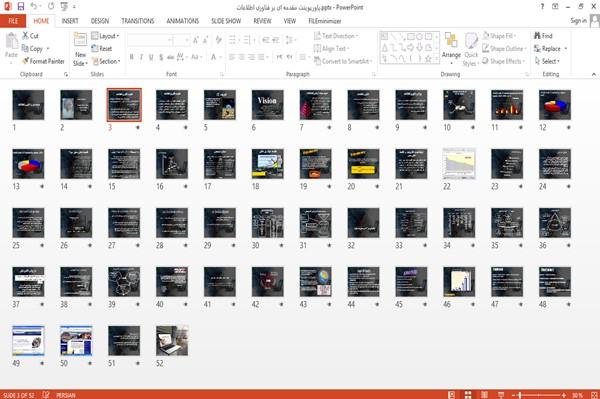
Task: Click the Save icon in quick access toolbar
Action: tap(21, 7)
